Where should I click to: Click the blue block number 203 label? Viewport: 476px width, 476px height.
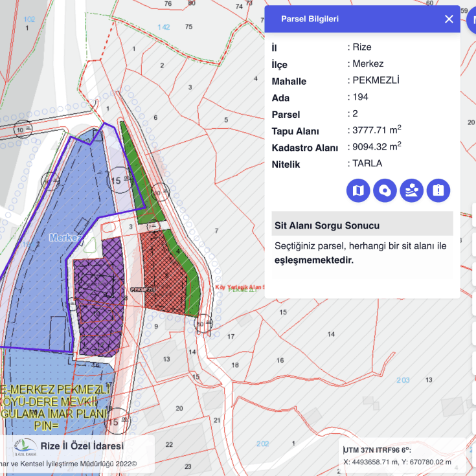[403, 380]
